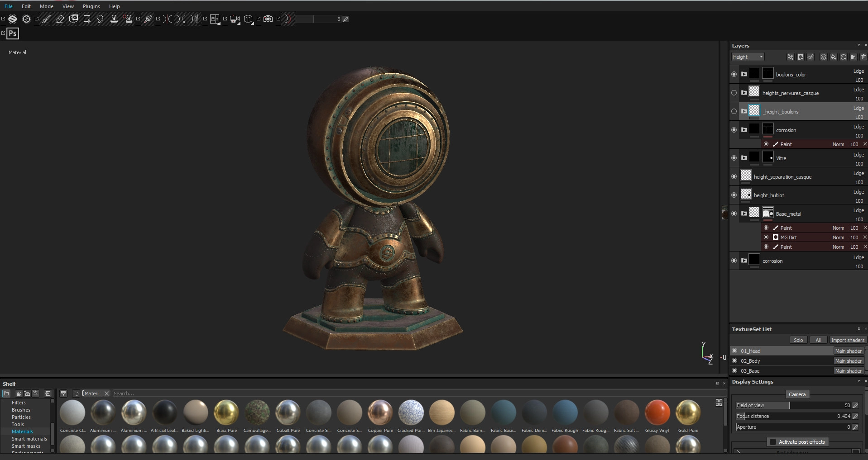
Task: Select the Paint brush tool in toolbar
Action: click(x=46, y=19)
